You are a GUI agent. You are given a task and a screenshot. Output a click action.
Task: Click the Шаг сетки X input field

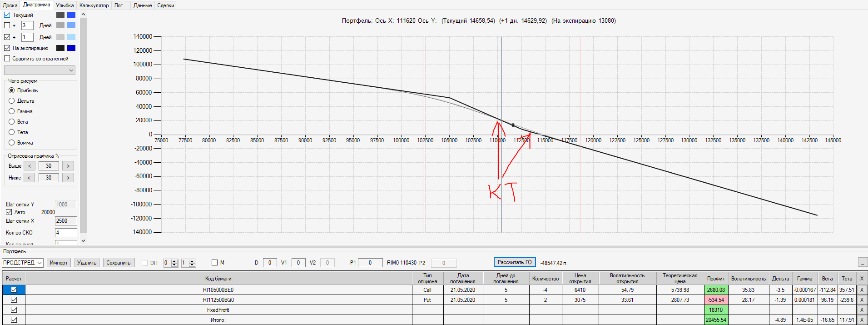(66, 221)
